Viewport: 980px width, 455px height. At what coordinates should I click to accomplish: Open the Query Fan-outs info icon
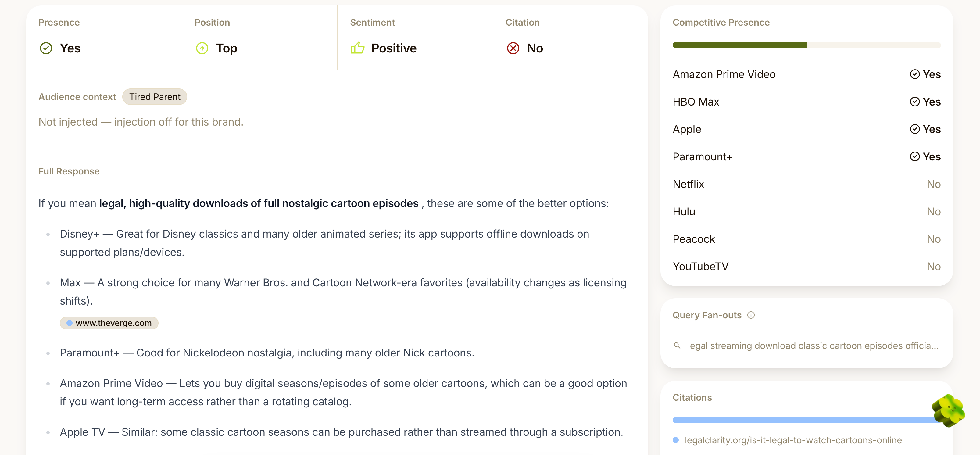(x=751, y=315)
